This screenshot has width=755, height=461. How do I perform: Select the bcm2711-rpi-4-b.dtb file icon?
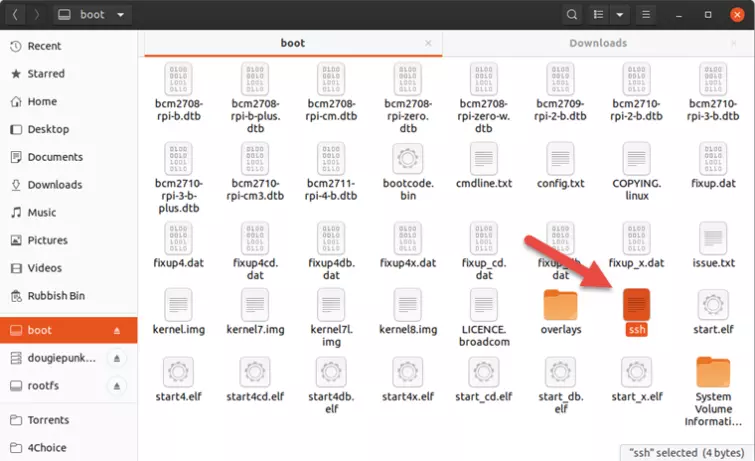(331, 158)
